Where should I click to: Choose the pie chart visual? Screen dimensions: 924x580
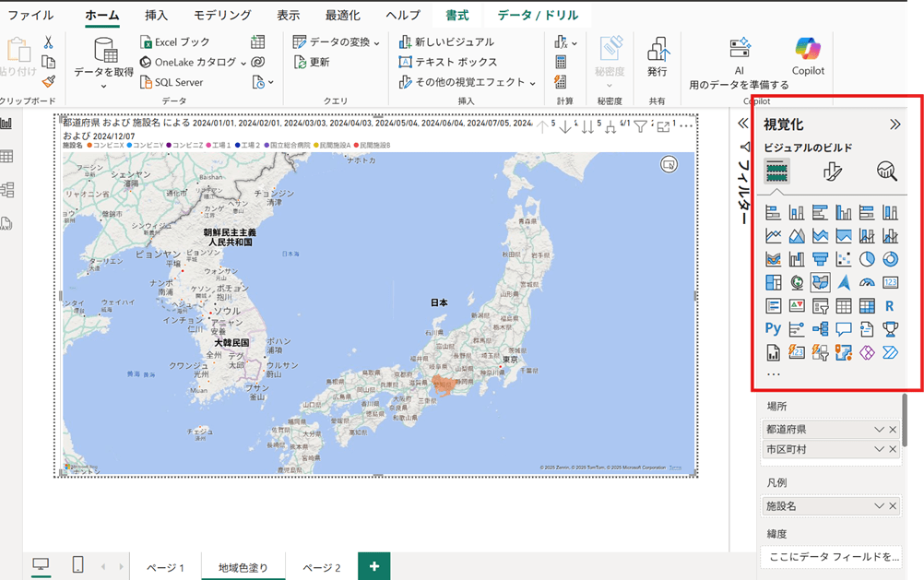coord(867,259)
